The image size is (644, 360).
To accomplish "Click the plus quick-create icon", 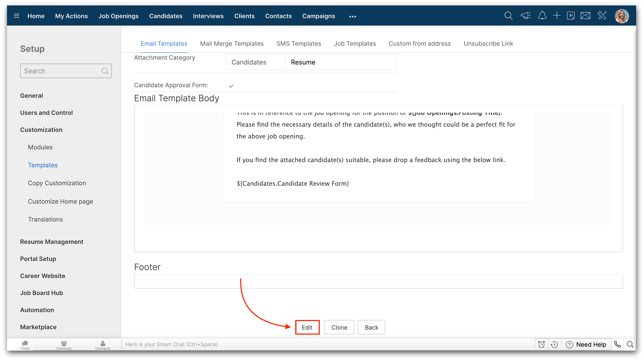I will [557, 16].
